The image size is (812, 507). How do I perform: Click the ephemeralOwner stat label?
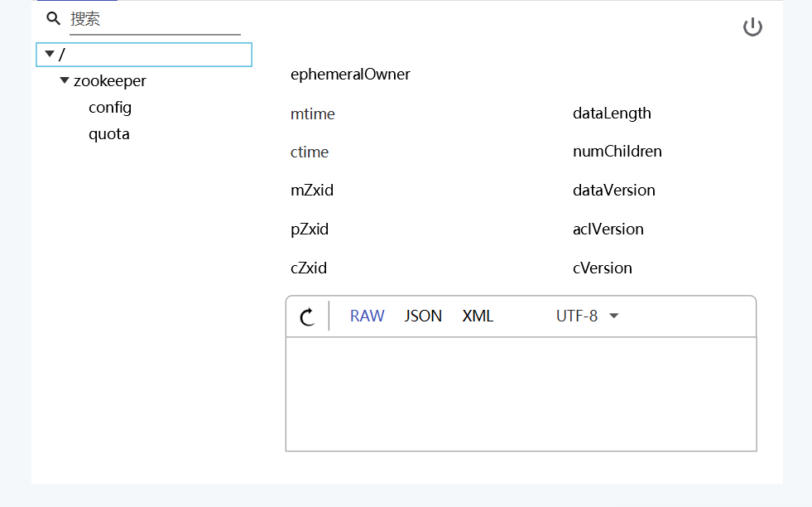[x=350, y=74]
